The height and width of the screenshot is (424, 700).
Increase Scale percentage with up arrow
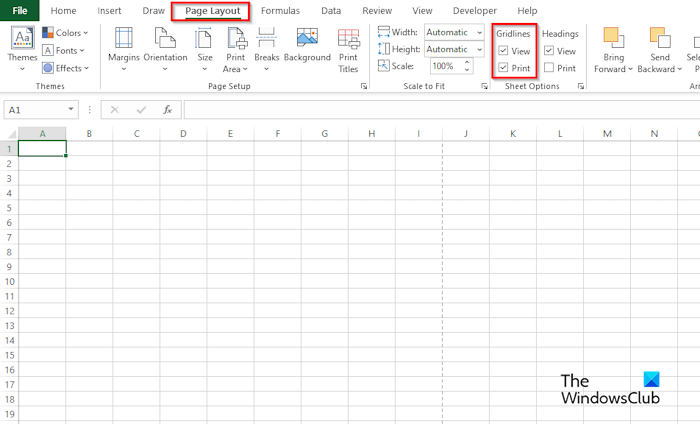point(467,62)
